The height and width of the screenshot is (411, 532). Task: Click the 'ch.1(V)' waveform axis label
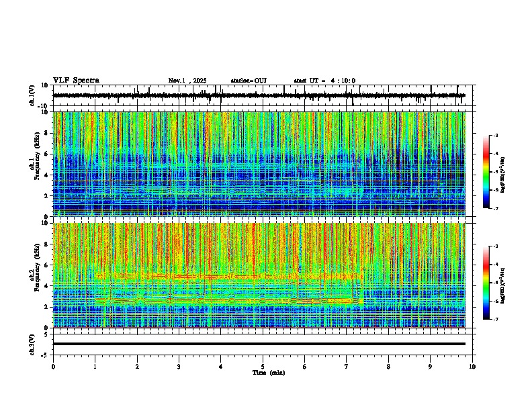[32, 95]
